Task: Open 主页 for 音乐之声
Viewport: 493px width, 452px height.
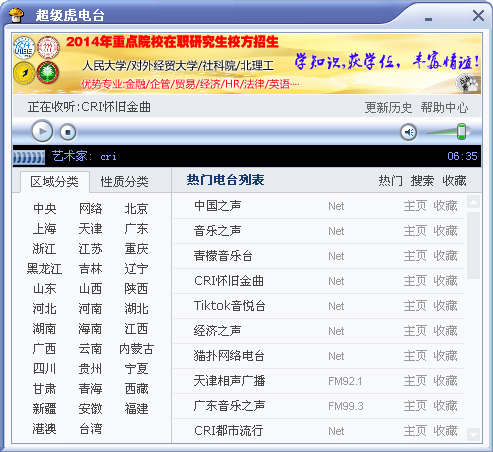Action: [415, 231]
